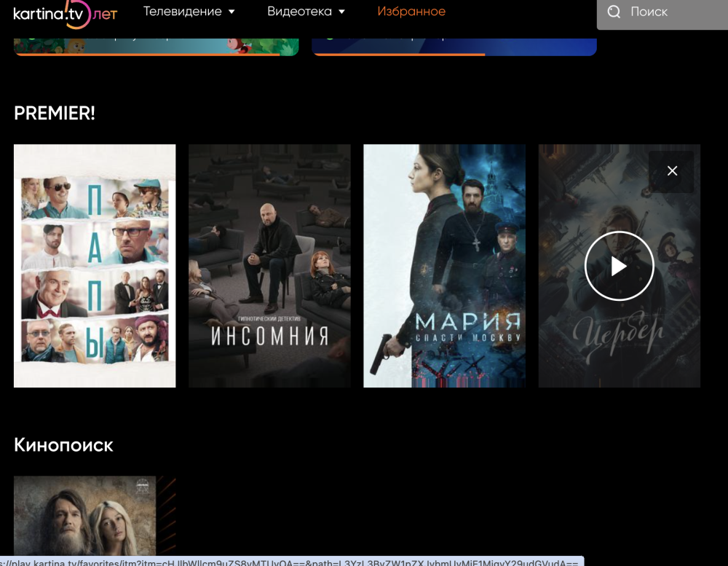This screenshot has width=728, height=566.
Task: Click the kartina.tv logo
Action: (64, 12)
